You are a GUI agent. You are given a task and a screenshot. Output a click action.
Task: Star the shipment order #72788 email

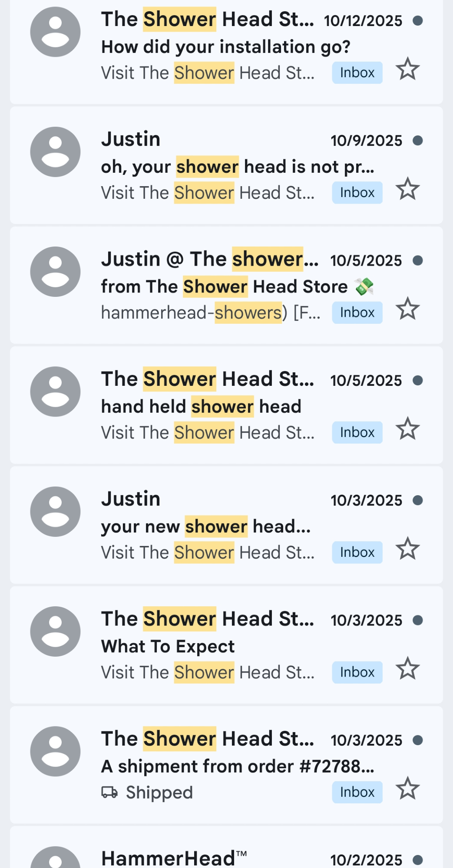tap(407, 789)
